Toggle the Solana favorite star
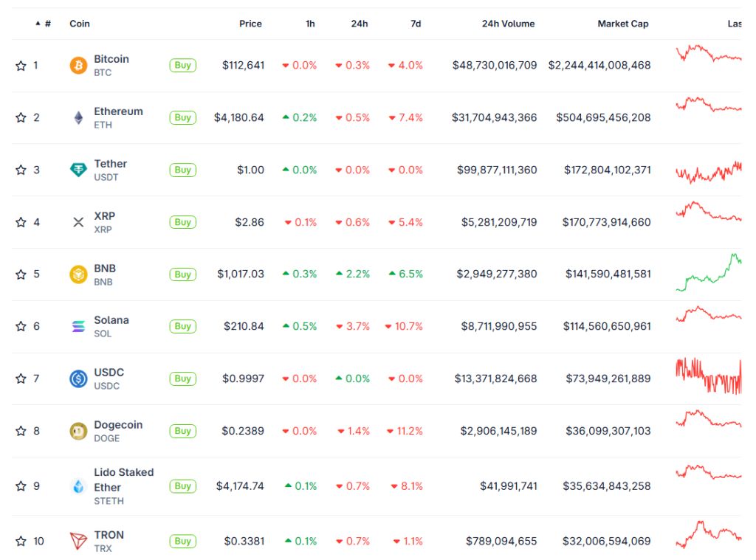Viewport: 756px width, 560px height. tap(21, 326)
